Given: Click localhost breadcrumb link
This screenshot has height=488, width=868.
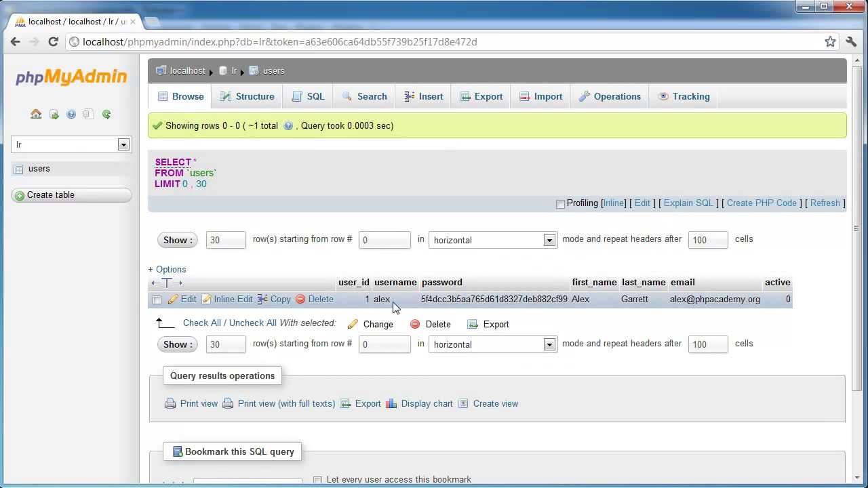Looking at the screenshot, I should tap(187, 70).
